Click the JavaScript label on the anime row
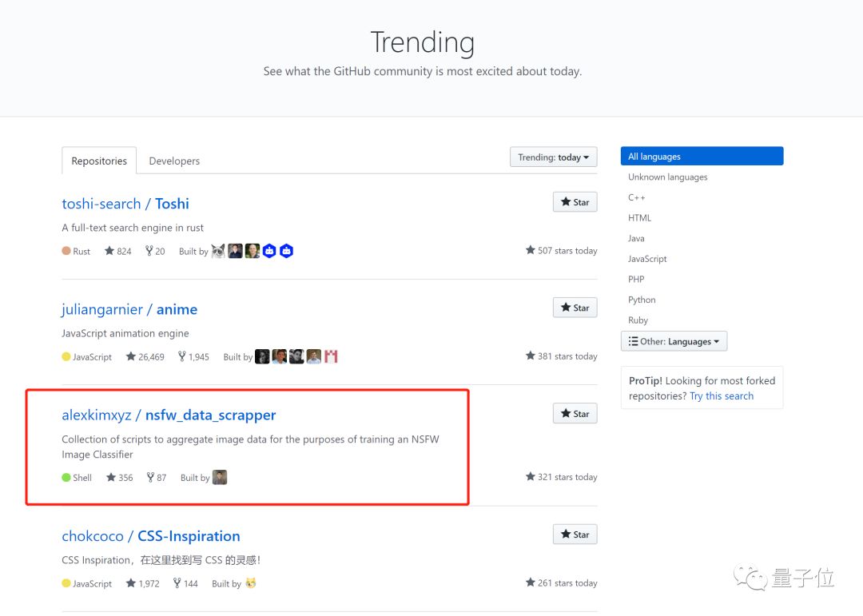 point(86,356)
